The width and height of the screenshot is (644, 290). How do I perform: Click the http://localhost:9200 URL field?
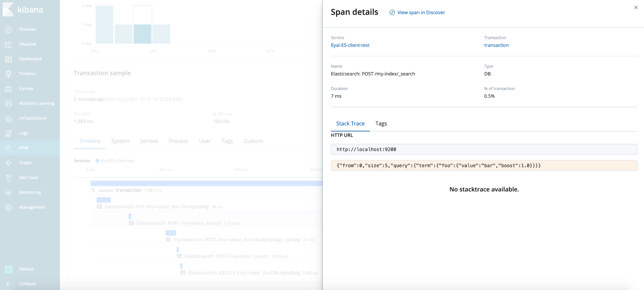(x=484, y=149)
